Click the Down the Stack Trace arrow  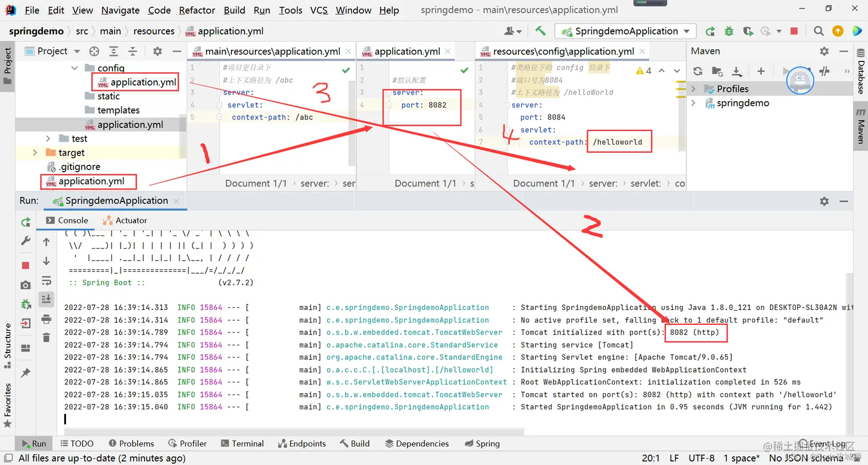46,261
